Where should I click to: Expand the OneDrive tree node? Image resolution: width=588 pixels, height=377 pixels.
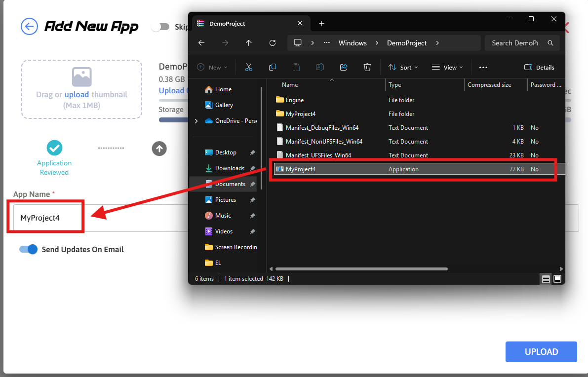click(196, 121)
